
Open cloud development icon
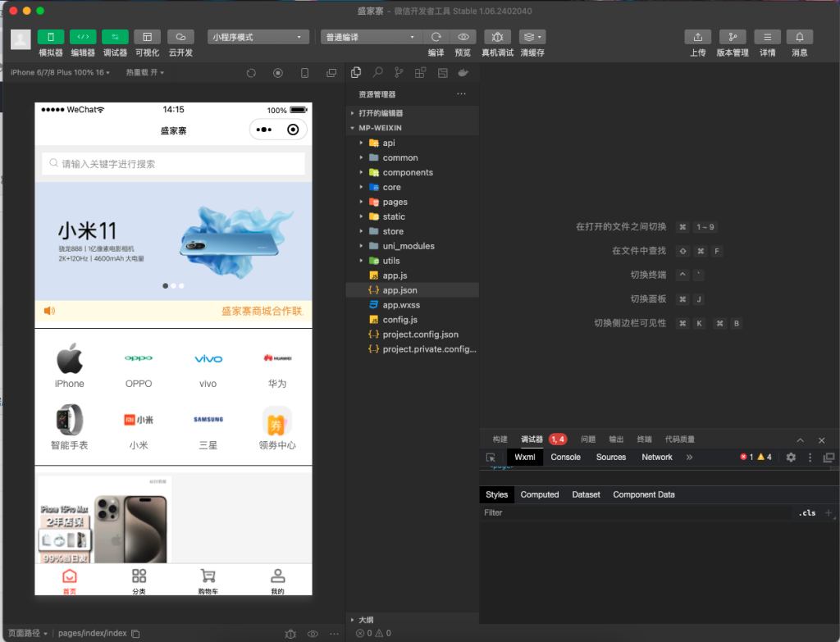click(180, 37)
